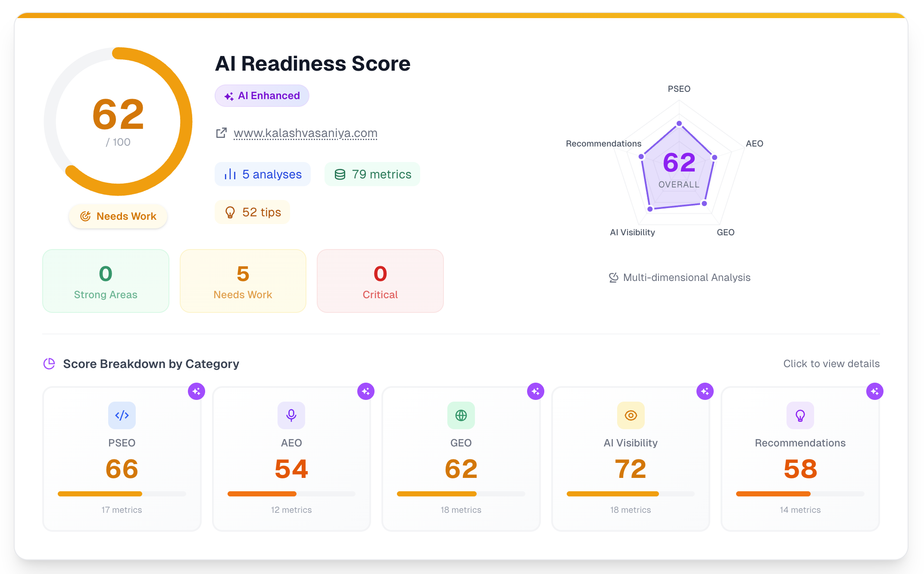Click the external link icon beside the website URL
This screenshot has width=924, height=574.
(221, 133)
